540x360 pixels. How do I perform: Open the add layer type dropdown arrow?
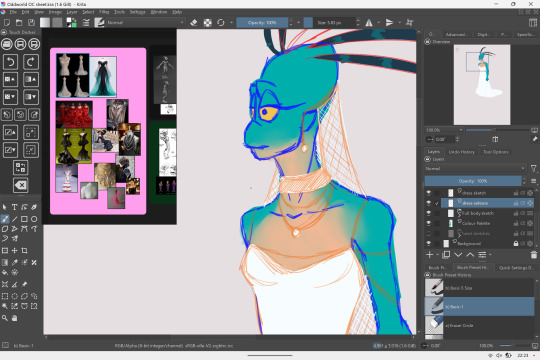[x=437, y=255]
